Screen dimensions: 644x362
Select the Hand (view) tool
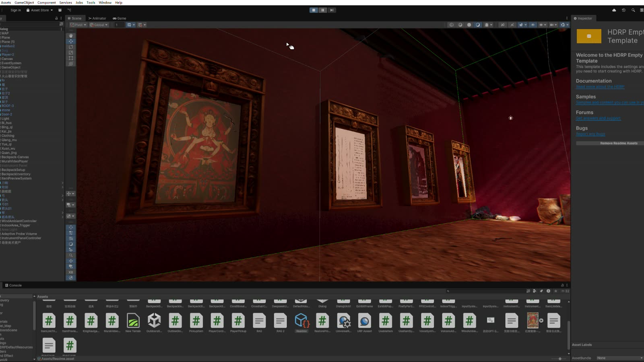click(x=71, y=36)
